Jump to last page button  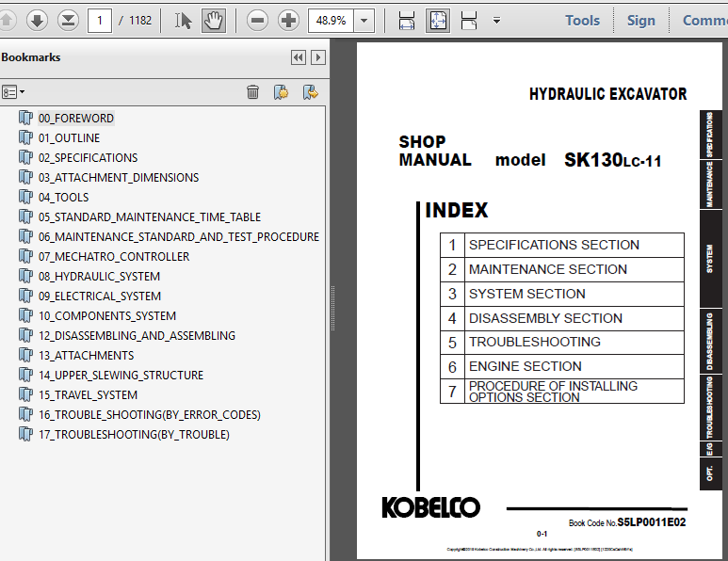(68, 21)
